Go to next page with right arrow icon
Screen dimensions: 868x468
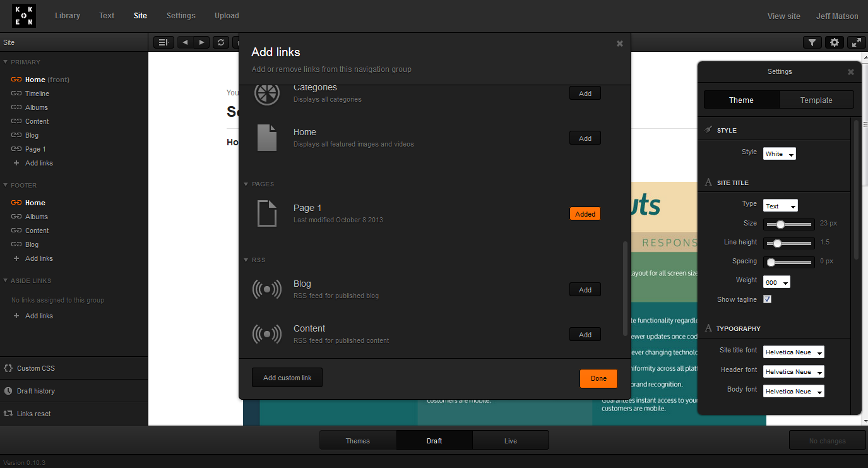pos(201,42)
